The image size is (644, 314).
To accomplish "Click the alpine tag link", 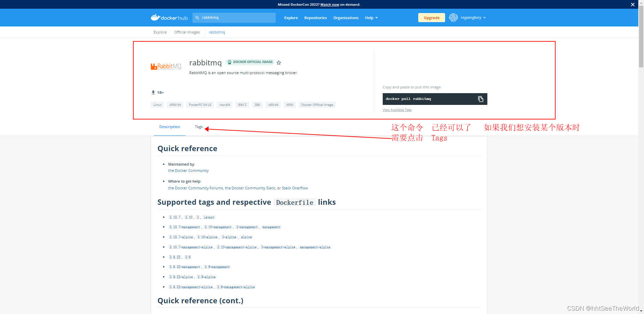I will [246, 237].
